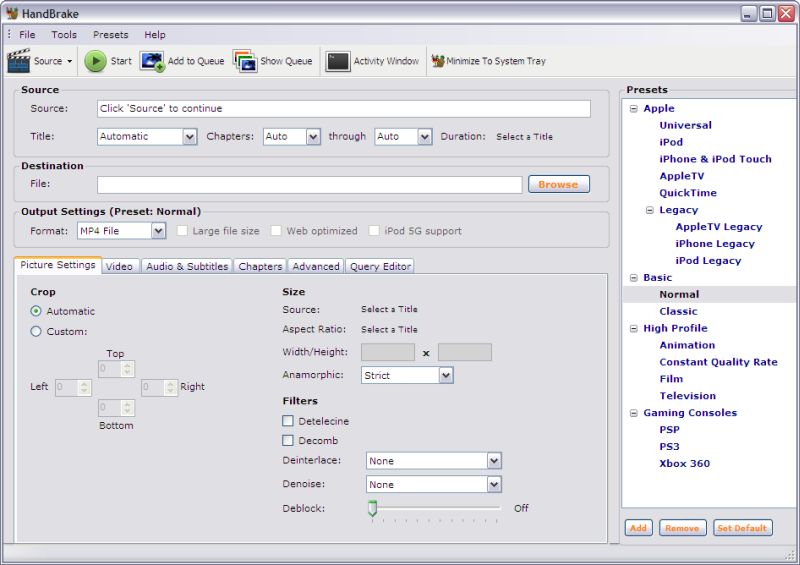Select the Automatic crop radio button
800x565 pixels.
(36, 311)
